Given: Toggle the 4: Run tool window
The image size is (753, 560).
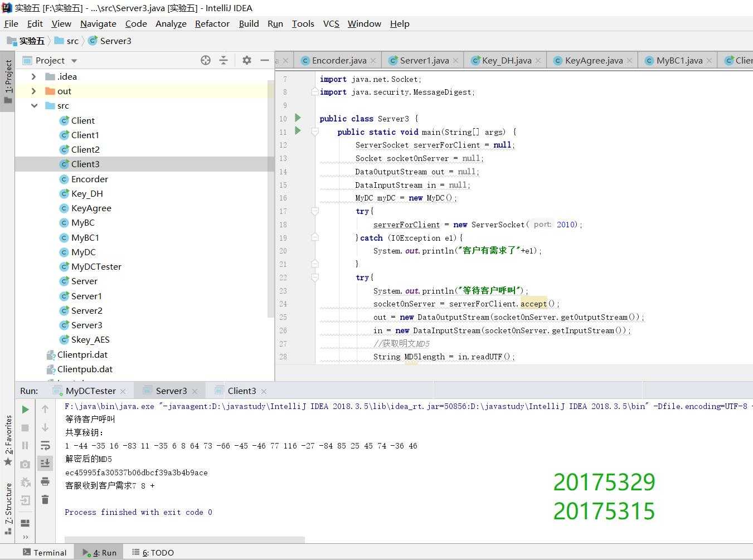Looking at the screenshot, I should tap(99, 553).
